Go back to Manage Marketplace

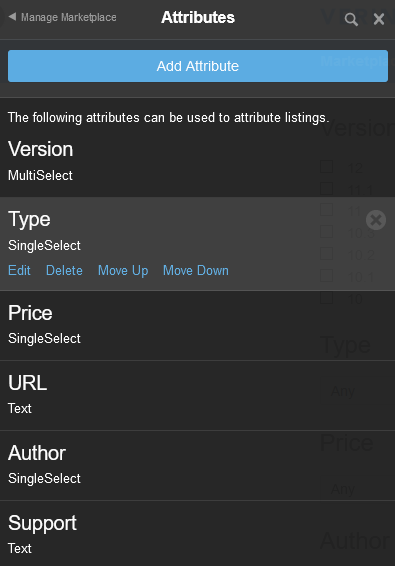click(69, 17)
